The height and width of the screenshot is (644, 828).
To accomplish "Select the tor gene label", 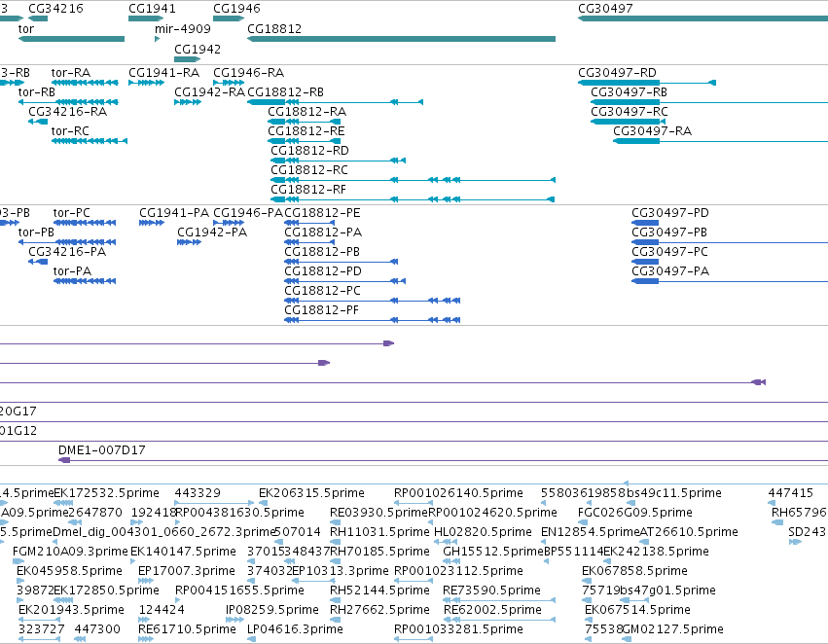I will 26,29.
